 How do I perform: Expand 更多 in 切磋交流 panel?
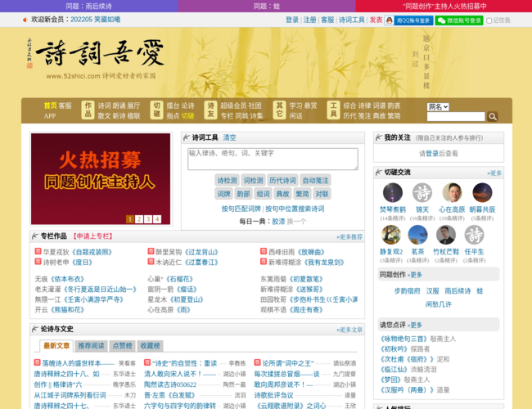tap(494, 173)
